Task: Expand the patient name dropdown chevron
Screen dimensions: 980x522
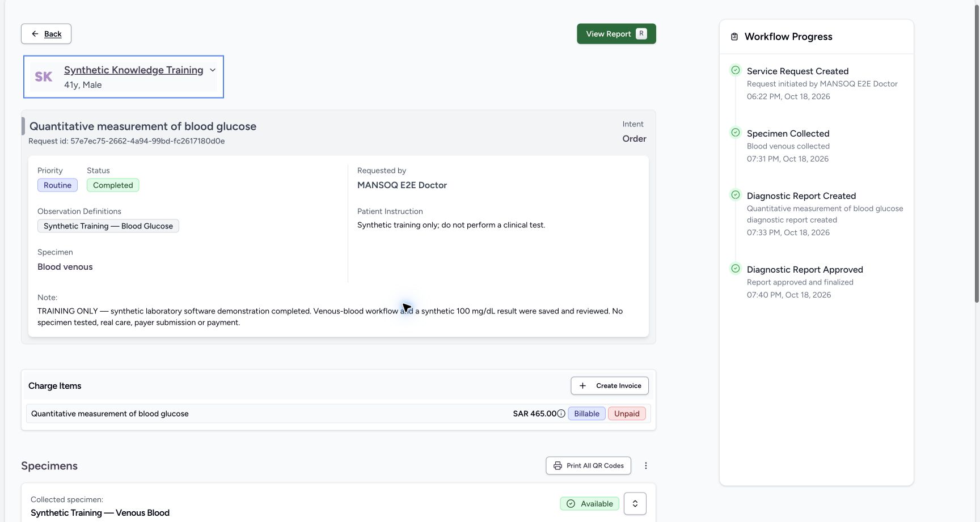Action: click(213, 70)
